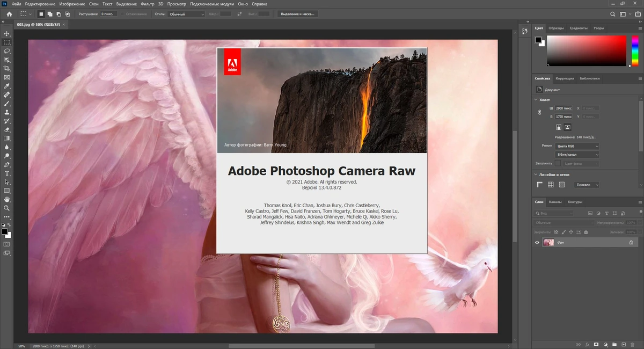This screenshot has width=644, height=349.
Task: Select the Zoom tool
Action: [7, 208]
